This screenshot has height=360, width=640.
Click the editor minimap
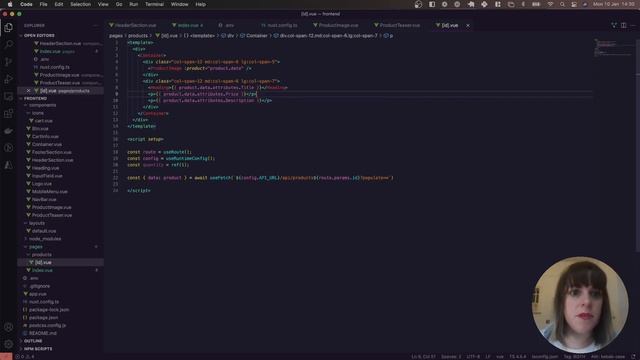[x=612, y=47]
